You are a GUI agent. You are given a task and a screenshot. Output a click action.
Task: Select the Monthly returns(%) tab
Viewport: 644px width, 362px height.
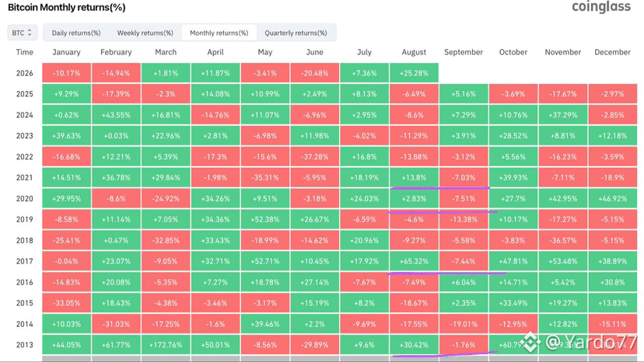[x=219, y=33]
